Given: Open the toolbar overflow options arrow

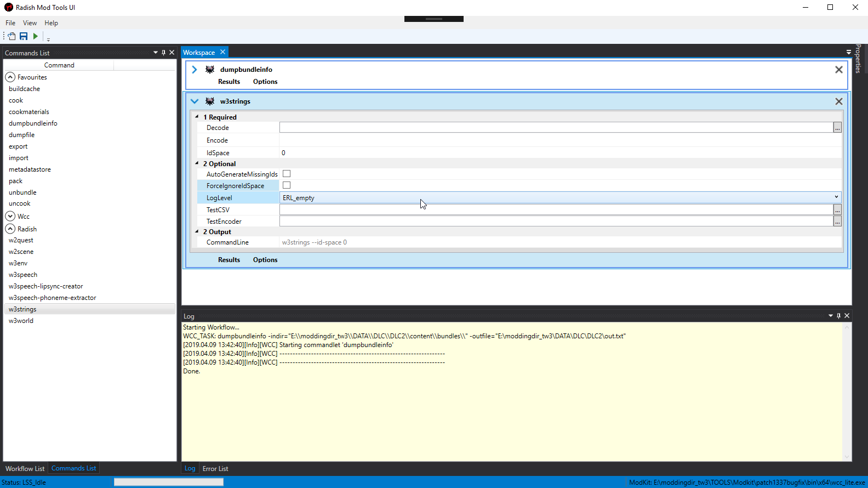Looking at the screenshot, I should [x=48, y=39].
